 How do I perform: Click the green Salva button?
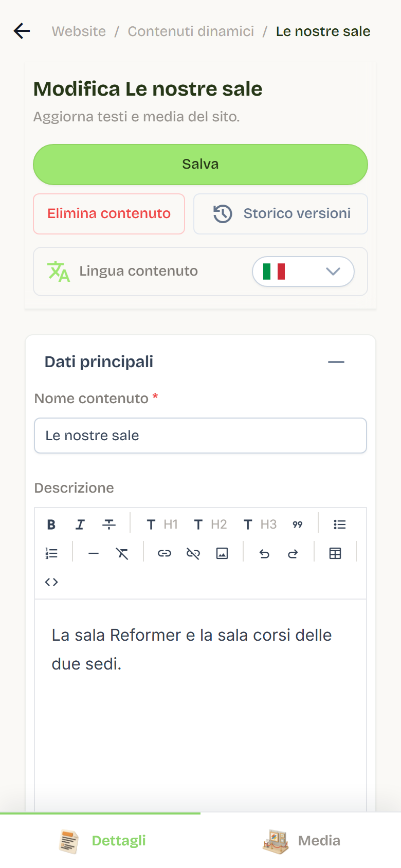tap(200, 165)
